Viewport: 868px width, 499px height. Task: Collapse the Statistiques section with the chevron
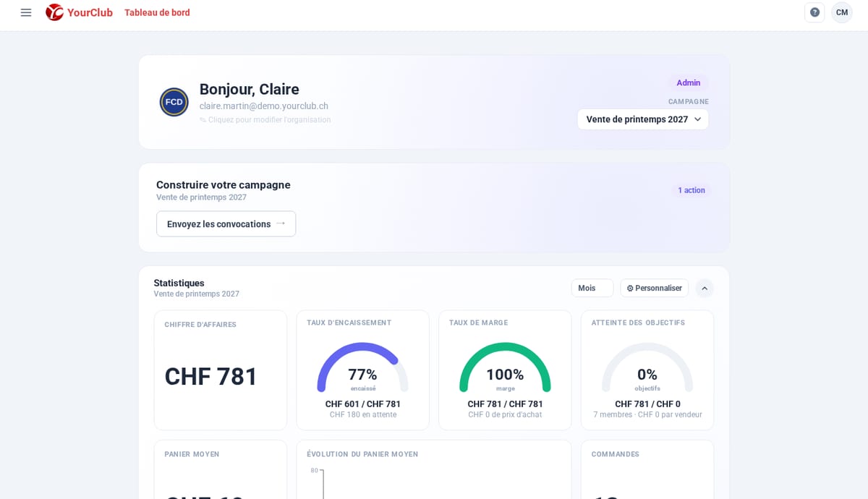(705, 289)
